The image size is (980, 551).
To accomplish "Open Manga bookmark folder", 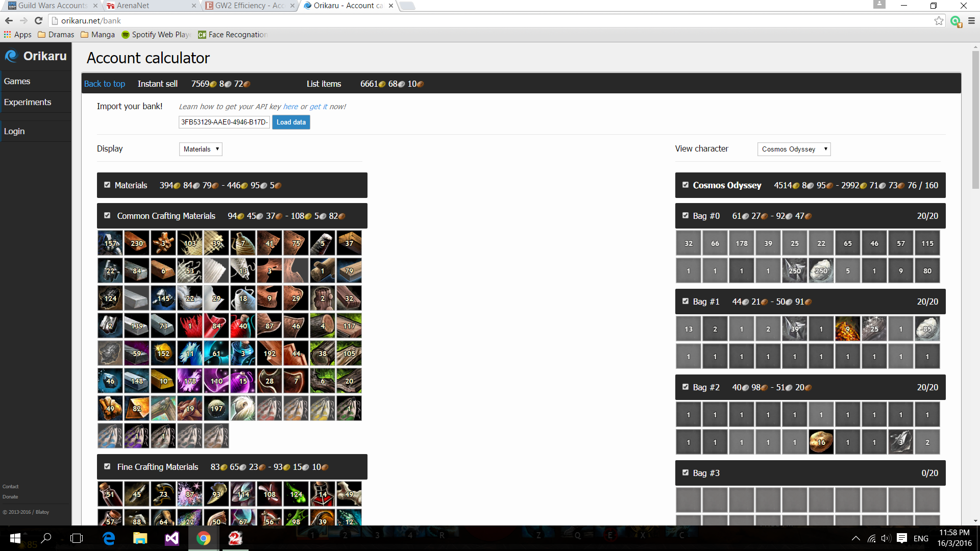I will coord(97,35).
